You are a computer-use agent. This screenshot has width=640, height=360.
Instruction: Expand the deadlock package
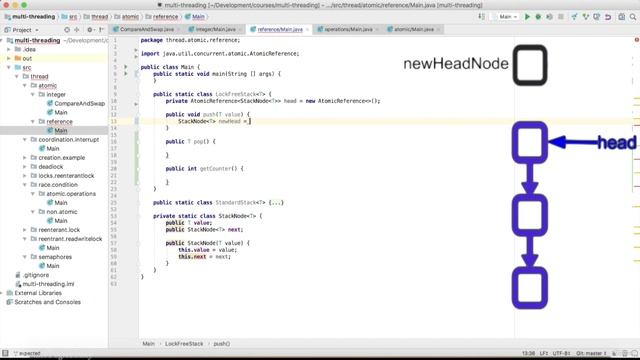point(25,167)
